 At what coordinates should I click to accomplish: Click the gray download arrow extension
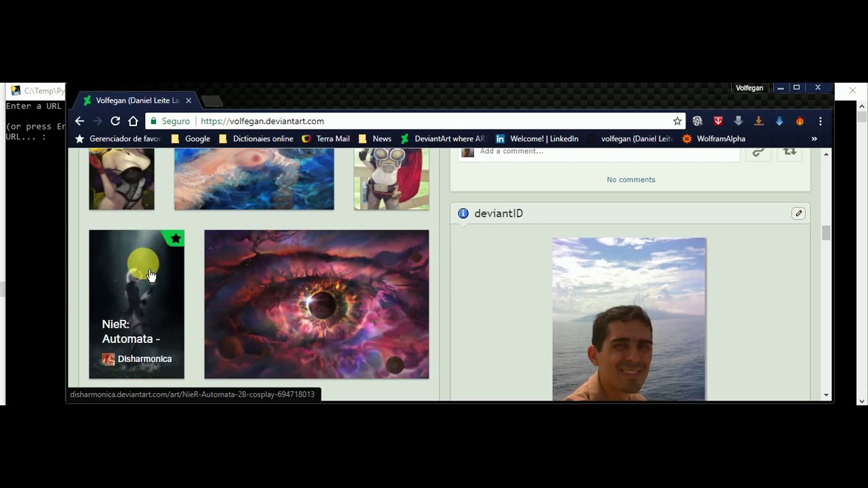click(738, 121)
